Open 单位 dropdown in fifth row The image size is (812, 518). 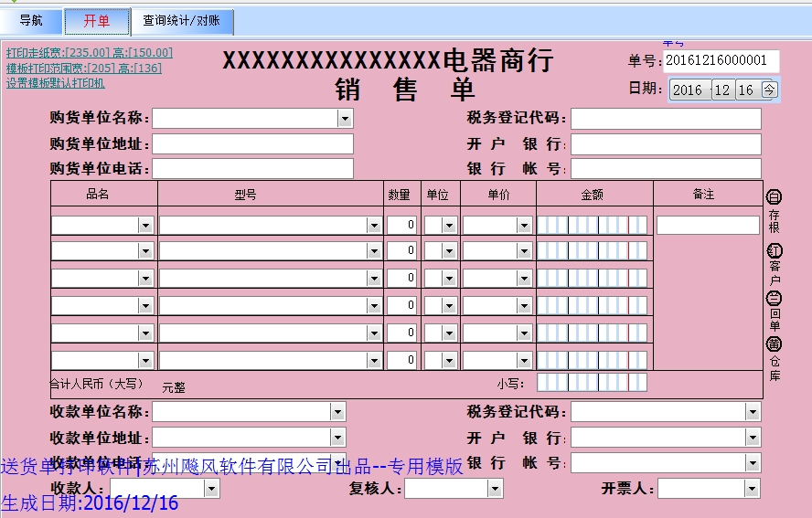tap(449, 333)
